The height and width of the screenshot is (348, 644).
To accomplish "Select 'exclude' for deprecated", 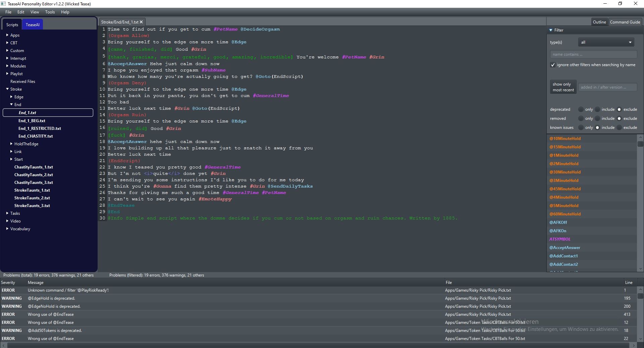I will 619,109.
